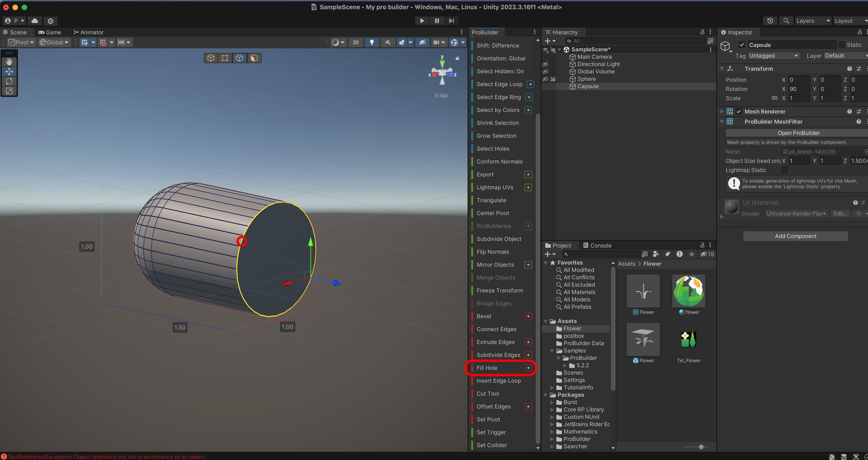Select the Hand view tool

tap(9, 62)
